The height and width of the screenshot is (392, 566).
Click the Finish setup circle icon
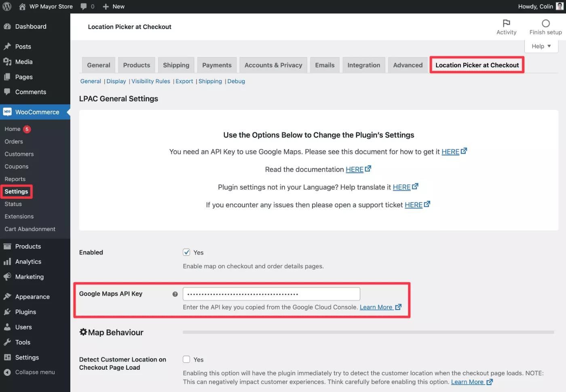[545, 23]
